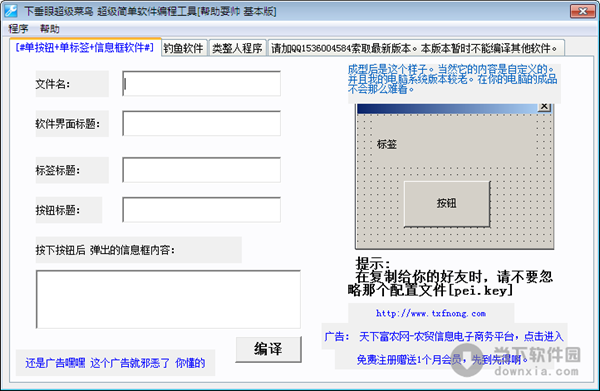Image resolution: width=600 pixels, height=391 pixels.
Task: Switch to the 钓鱼软件 tab
Action: pyautogui.click(x=184, y=48)
